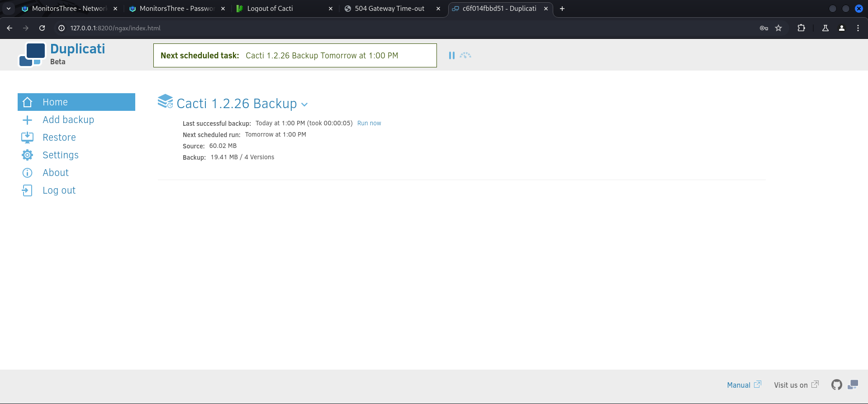Open the tab search dropdown arrow

tap(9, 9)
